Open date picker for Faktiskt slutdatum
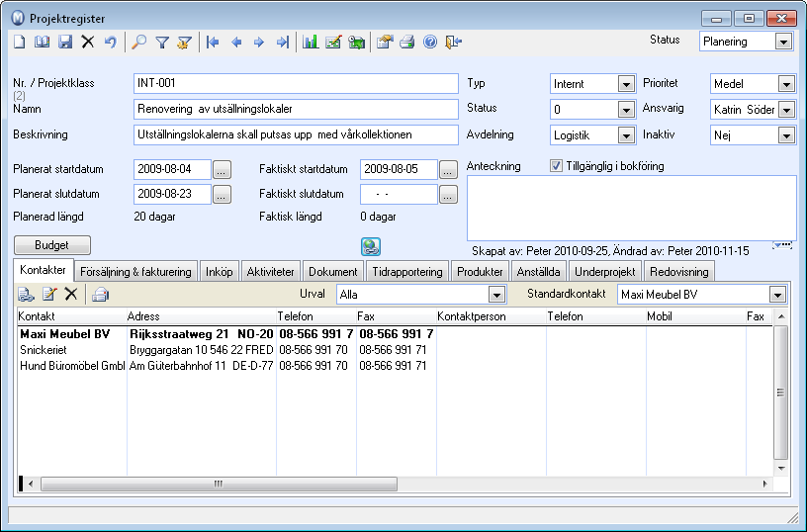The height and width of the screenshot is (532, 807). point(448,194)
